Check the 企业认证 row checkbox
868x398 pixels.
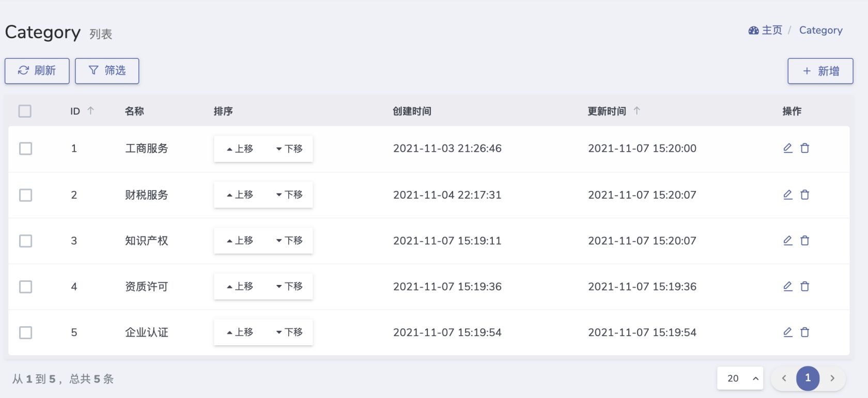(25, 332)
